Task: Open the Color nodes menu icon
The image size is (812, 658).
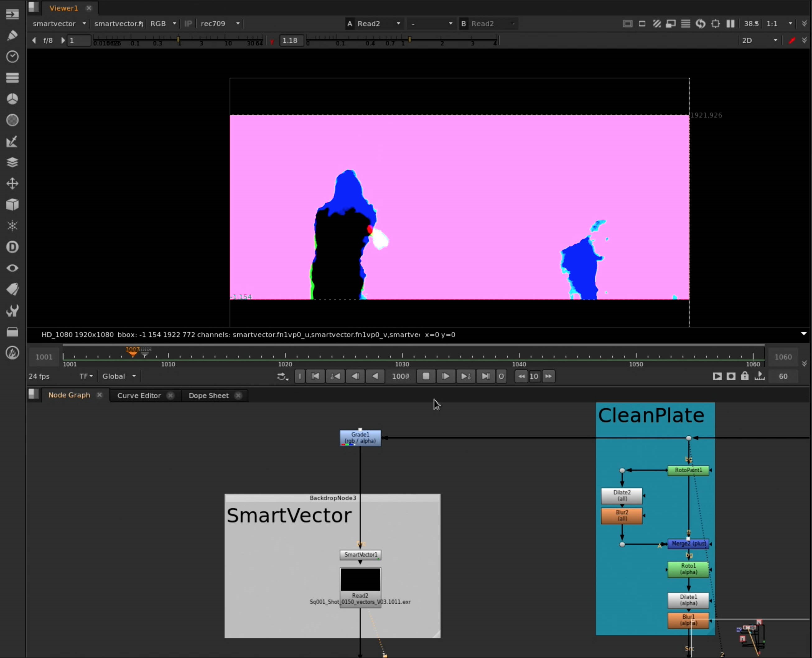Action: 12,99
